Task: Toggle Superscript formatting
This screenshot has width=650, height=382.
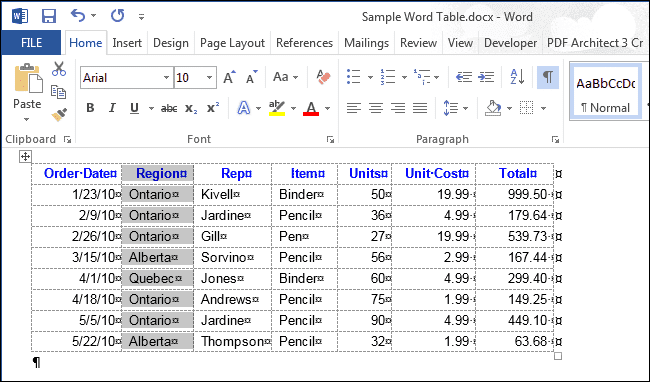Action: (x=213, y=108)
